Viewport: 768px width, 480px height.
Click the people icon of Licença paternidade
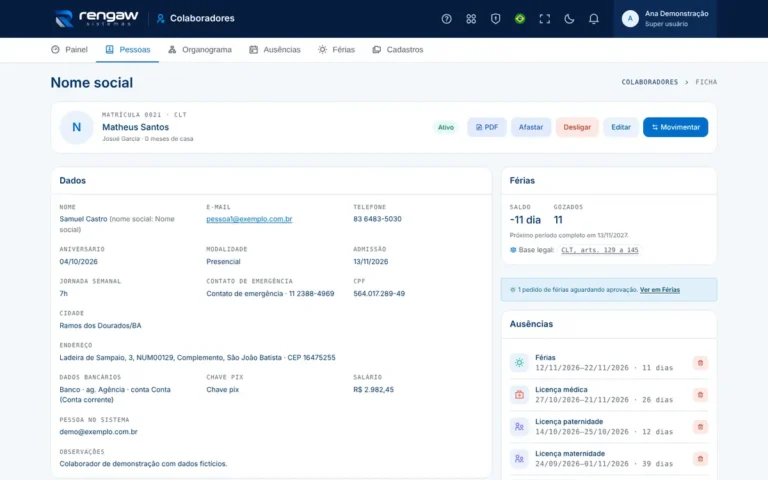[519, 427]
